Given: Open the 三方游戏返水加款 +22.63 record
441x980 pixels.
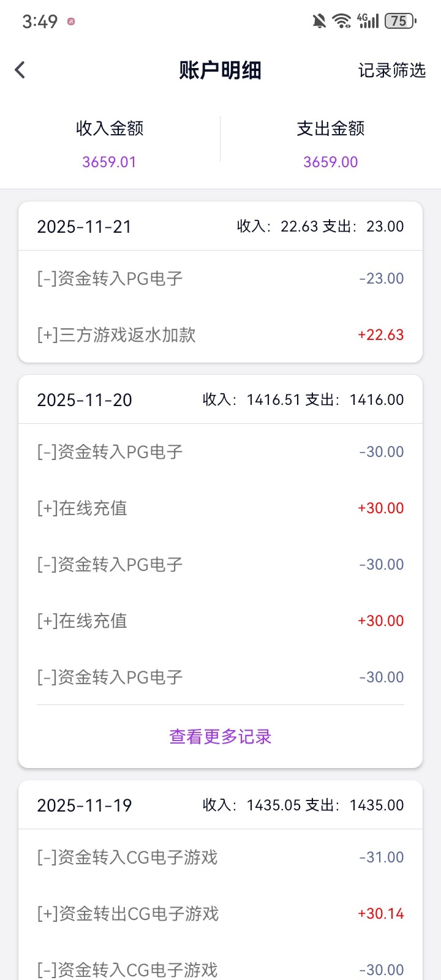Looking at the screenshot, I should [221, 335].
